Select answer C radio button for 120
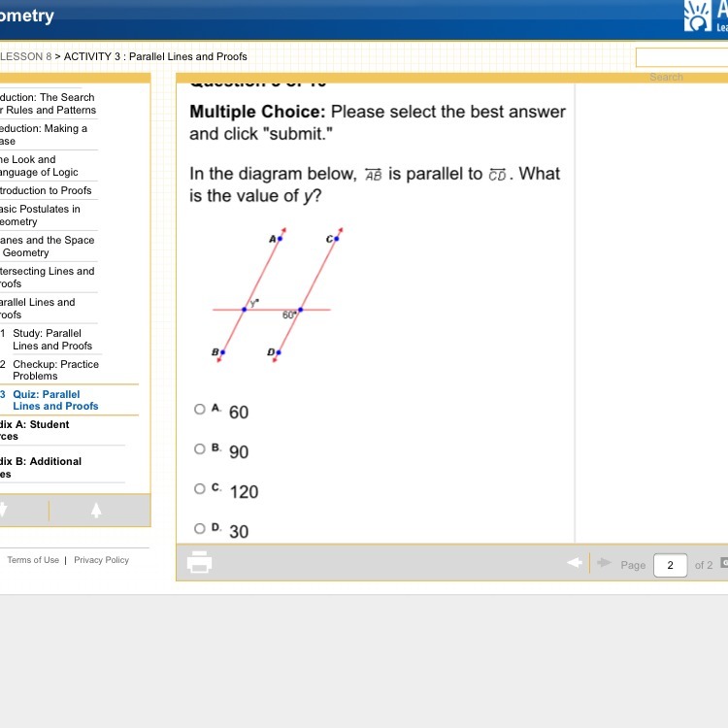 [x=200, y=488]
